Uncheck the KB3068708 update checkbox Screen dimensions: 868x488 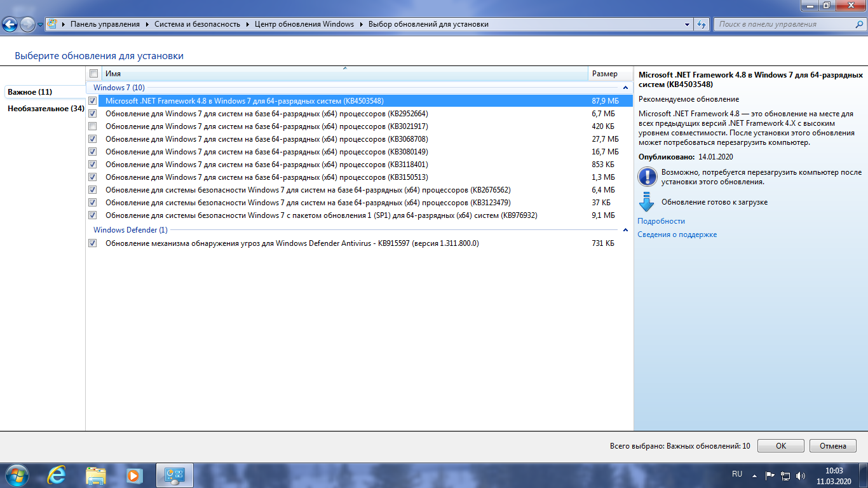click(93, 139)
